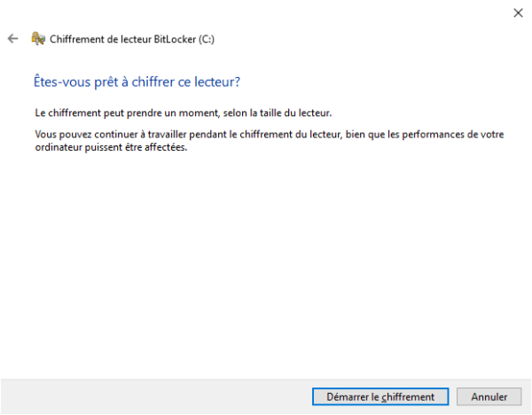Click the line starting Vous pouvez continuer à travailler

coord(270,135)
